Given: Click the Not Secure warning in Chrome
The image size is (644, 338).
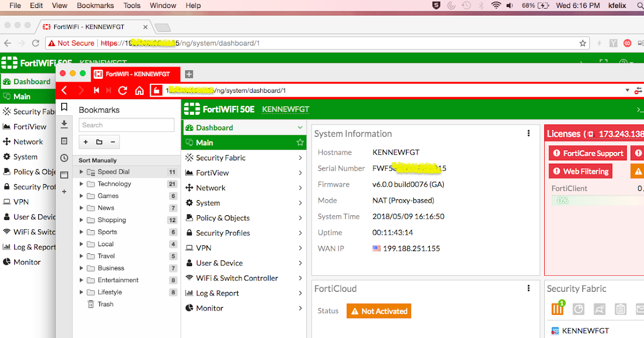Looking at the screenshot, I should click(71, 43).
